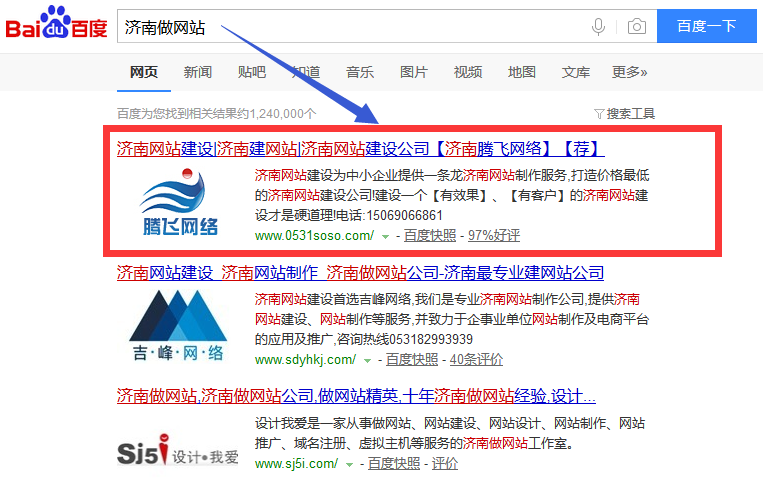
Task: View the 40条评价 reviews link
Action: tap(476, 360)
